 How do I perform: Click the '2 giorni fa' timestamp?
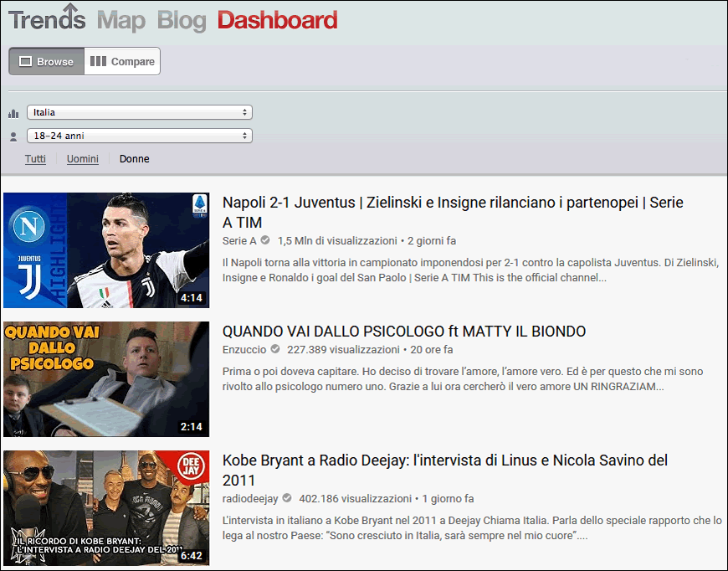point(432,240)
